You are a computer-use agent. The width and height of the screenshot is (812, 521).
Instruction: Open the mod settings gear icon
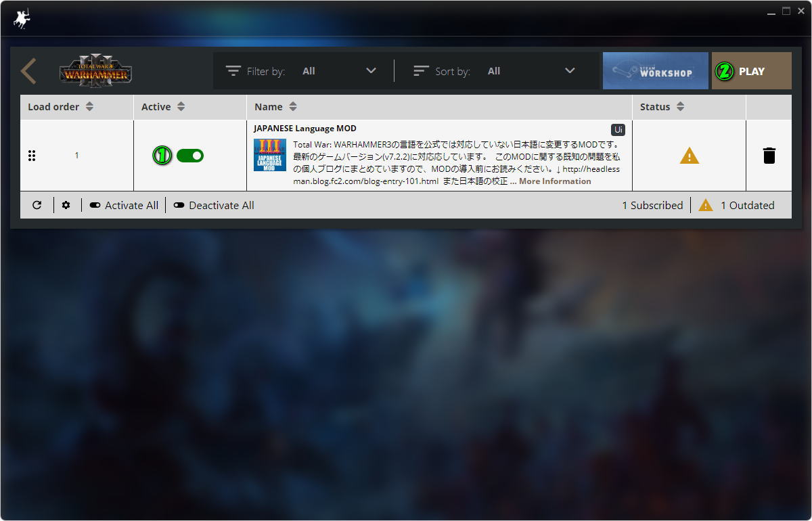point(66,205)
